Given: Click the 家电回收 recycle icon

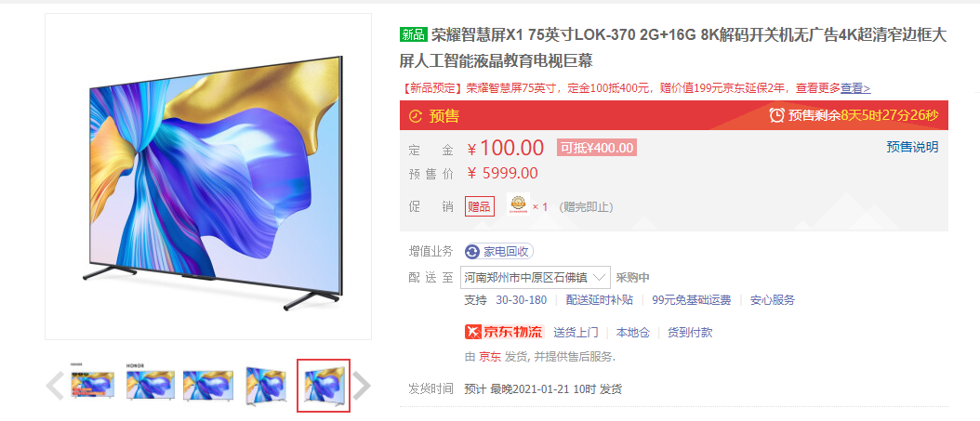Looking at the screenshot, I should [x=472, y=252].
